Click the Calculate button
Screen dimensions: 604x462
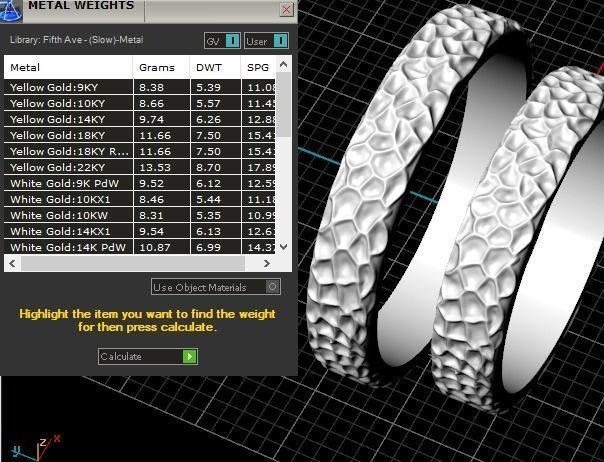tap(148, 356)
